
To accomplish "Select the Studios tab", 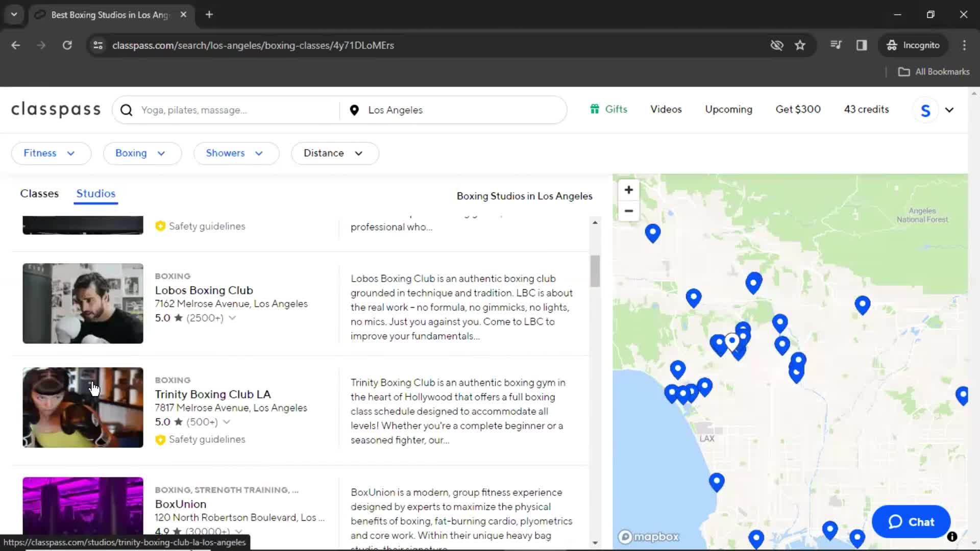I will point(95,193).
